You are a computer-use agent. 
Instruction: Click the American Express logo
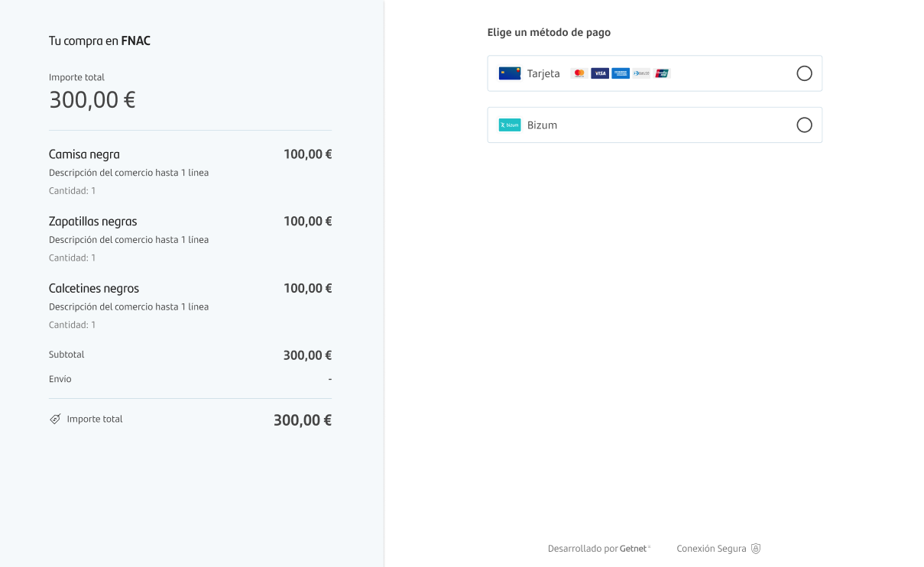coord(621,73)
